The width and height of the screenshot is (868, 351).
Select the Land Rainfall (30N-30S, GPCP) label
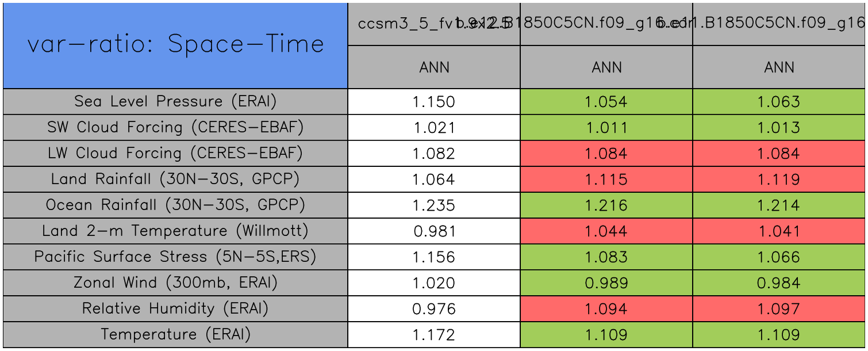tap(175, 179)
